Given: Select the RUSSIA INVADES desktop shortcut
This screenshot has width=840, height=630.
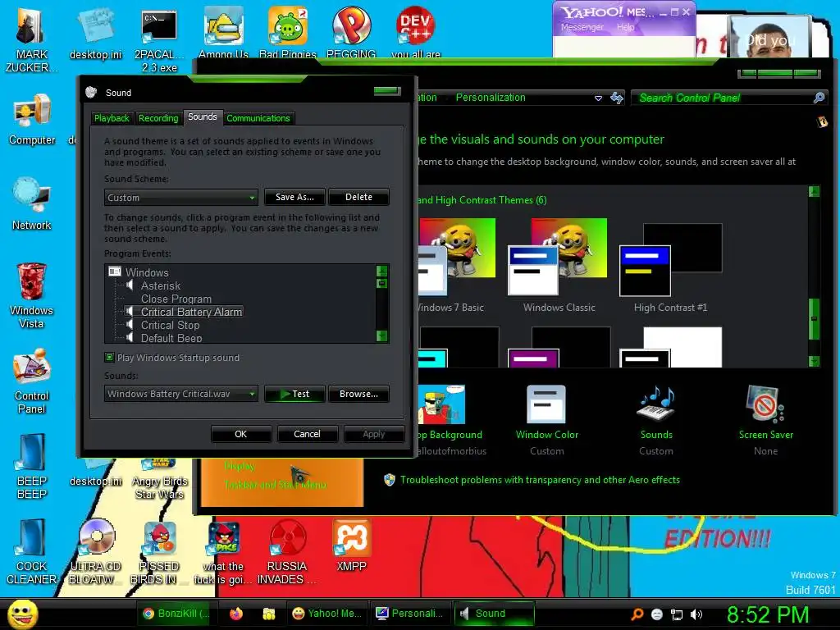Looking at the screenshot, I should pos(287,552).
